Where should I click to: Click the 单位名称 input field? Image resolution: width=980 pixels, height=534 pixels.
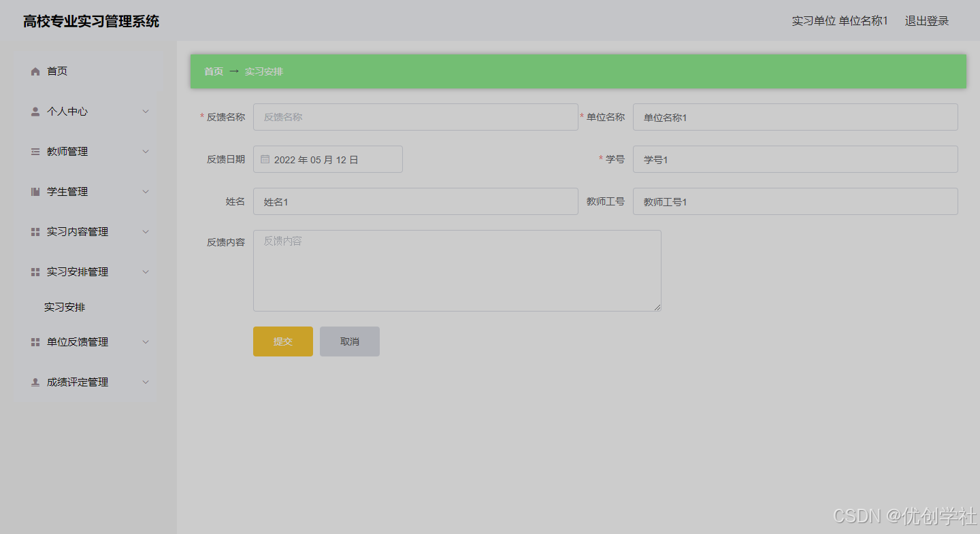click(x=796, y=117)
